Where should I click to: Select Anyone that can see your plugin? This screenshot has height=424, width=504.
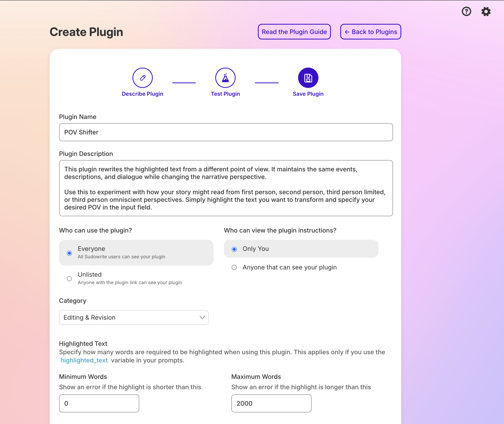tap(234, 267)
